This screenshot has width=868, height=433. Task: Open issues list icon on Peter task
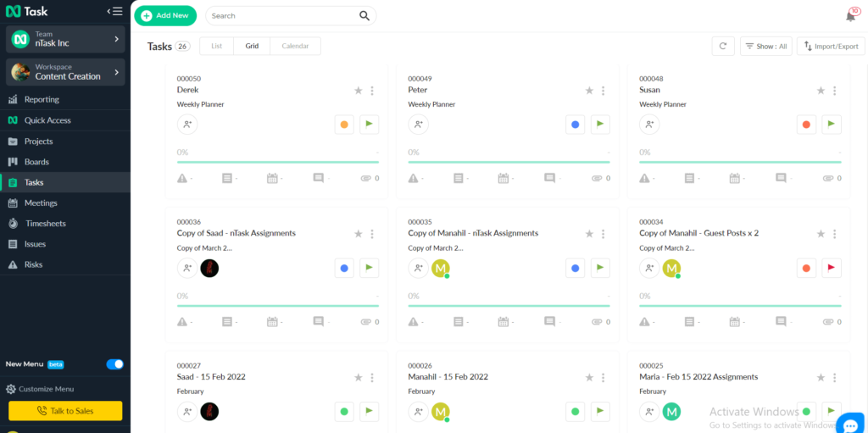[x=459, y=178]
